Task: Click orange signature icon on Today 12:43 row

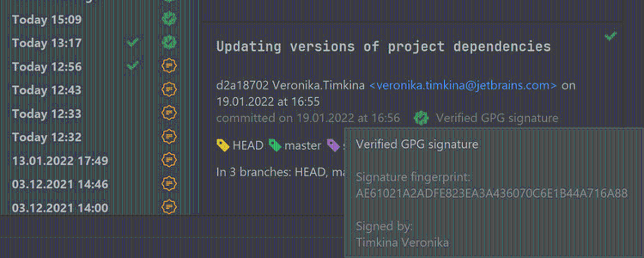Action: 169,89
